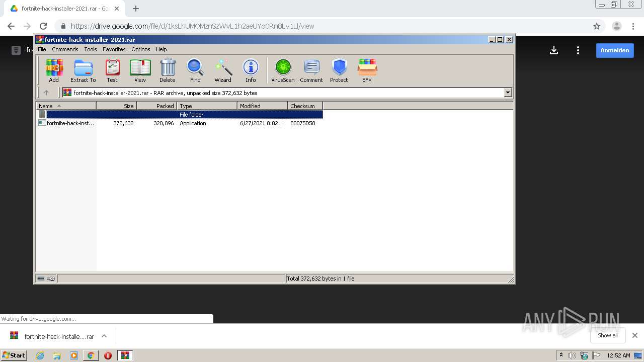Open the Windows Start menu
This screenshot has width=644, height=362.
14,355
